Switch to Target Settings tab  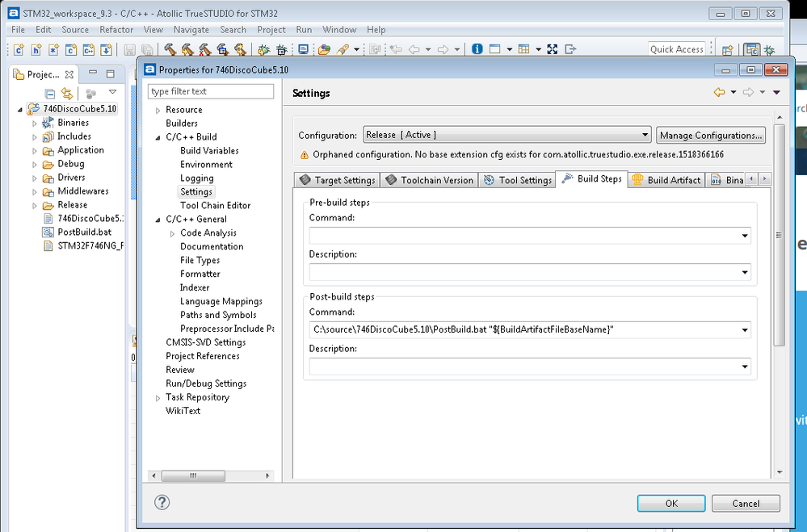click(338, 180)
